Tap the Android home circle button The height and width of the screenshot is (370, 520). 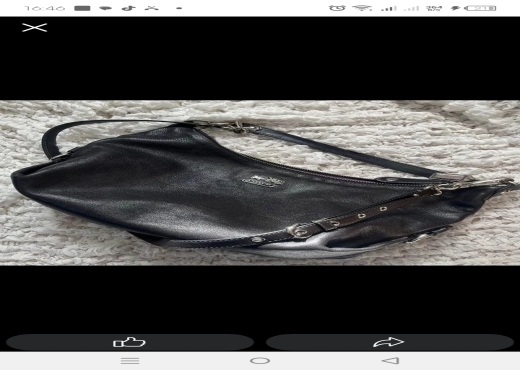260,361
